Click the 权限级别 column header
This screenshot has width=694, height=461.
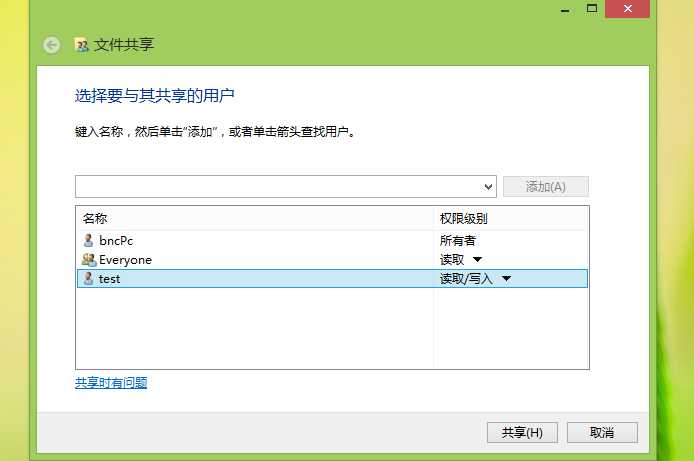click(463, 218)
